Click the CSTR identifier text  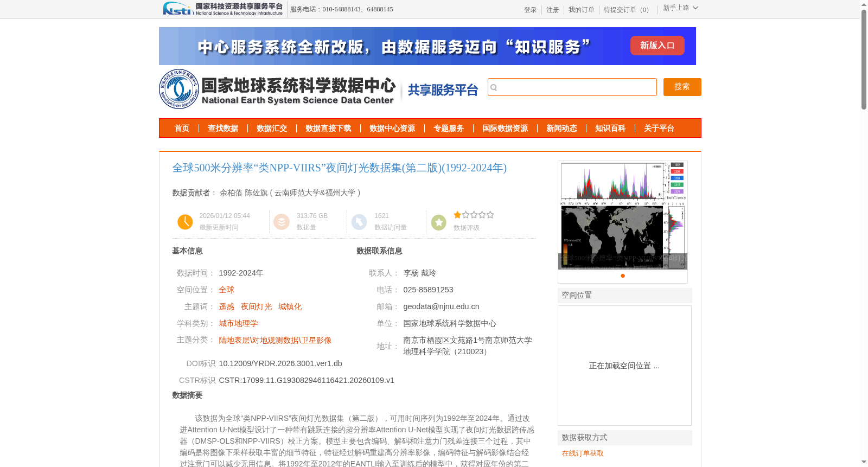pyautogui.click(x=307, y=380)
